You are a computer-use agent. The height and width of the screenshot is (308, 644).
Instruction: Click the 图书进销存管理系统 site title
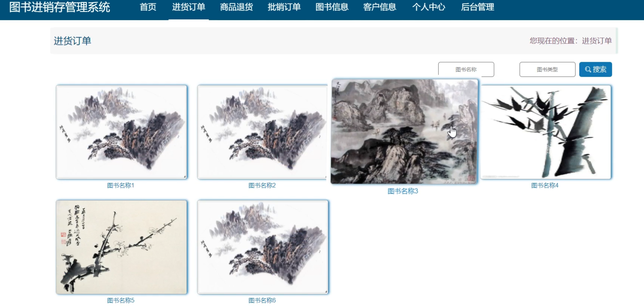pos(59,7)
